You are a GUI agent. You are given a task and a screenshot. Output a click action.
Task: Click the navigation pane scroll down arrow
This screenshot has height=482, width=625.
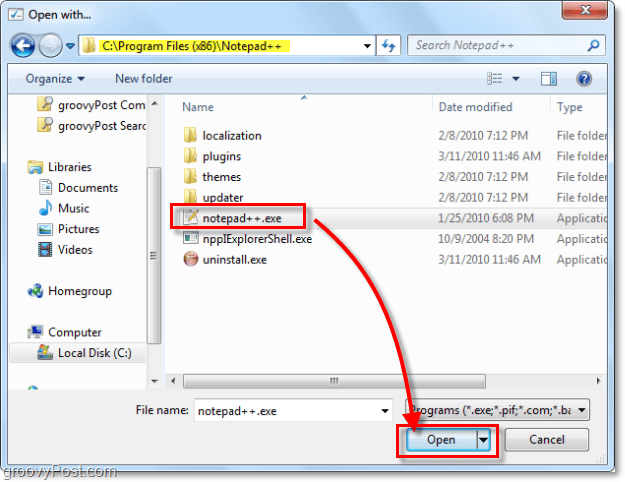(x=155, y=382)
